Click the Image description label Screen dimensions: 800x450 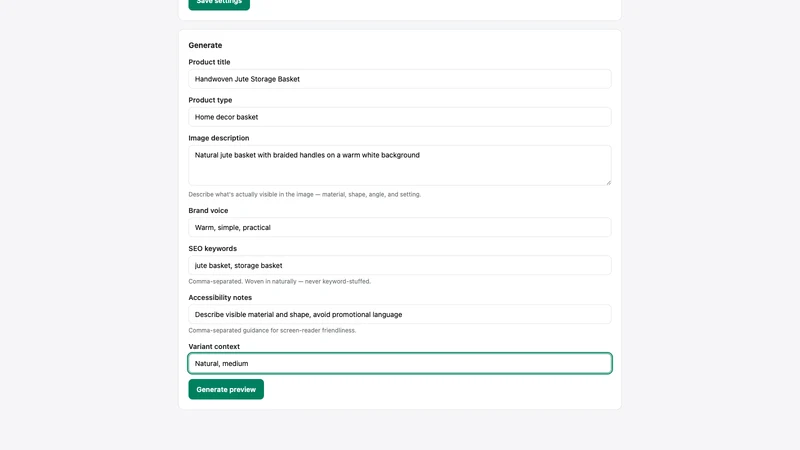pyautogui.click(x=219, y=138)
